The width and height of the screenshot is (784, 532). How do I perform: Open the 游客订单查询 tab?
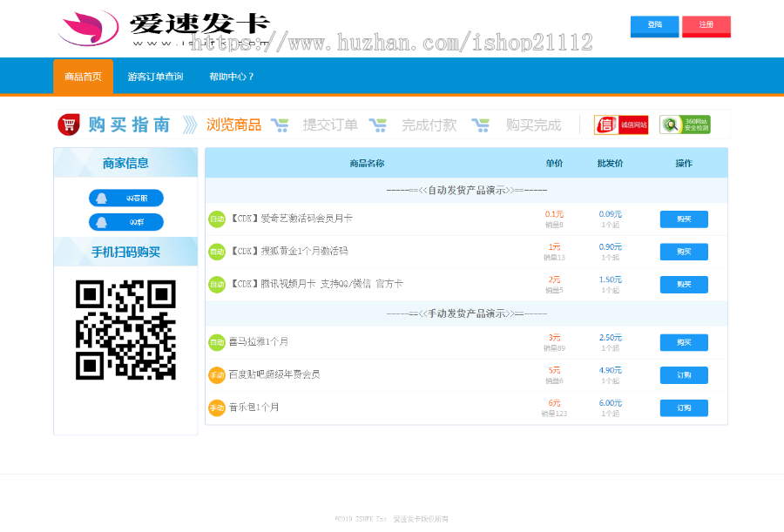(156, 77)
